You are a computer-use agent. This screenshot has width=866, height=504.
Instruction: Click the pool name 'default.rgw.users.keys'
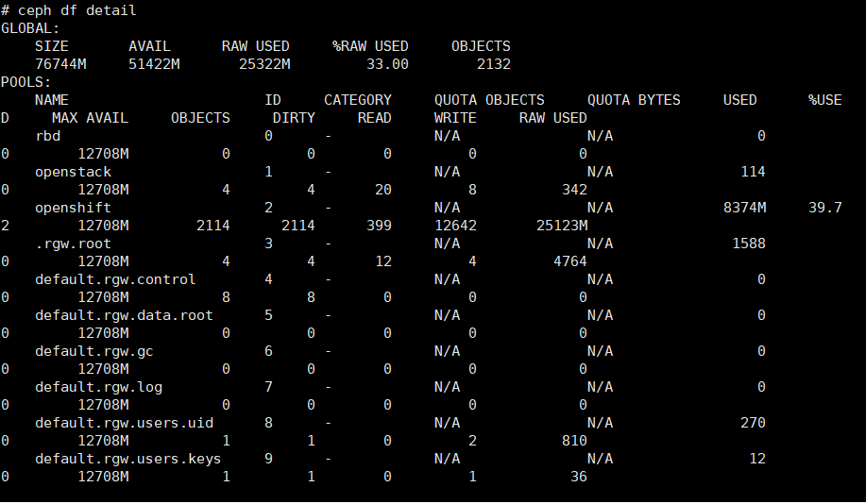(128, 459)
